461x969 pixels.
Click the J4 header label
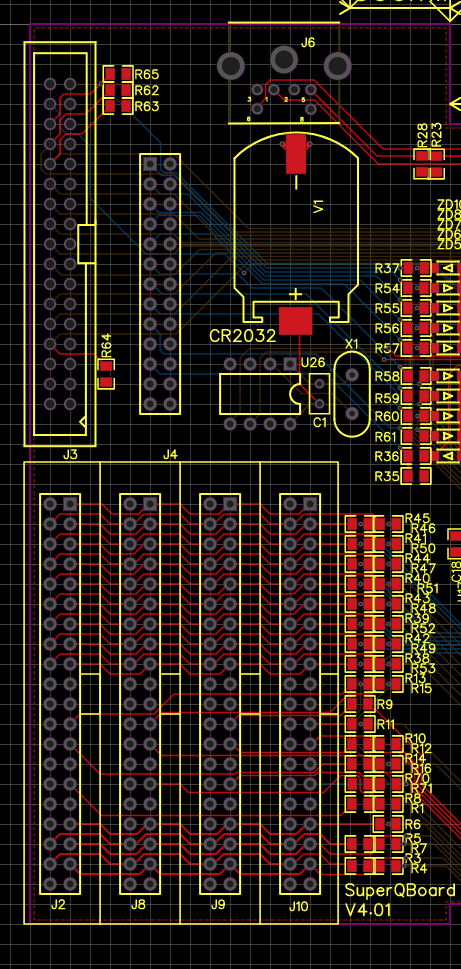click(x=170, y=455)
